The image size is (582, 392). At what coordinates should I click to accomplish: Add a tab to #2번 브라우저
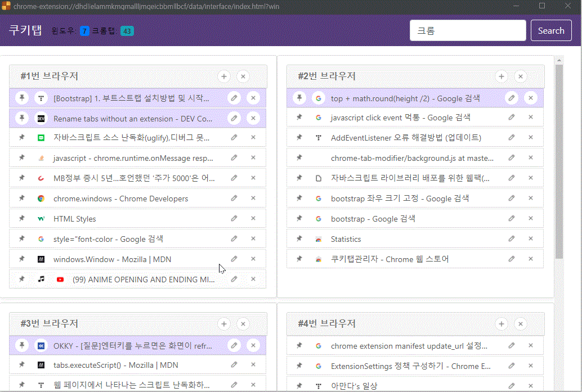[502, 76]
